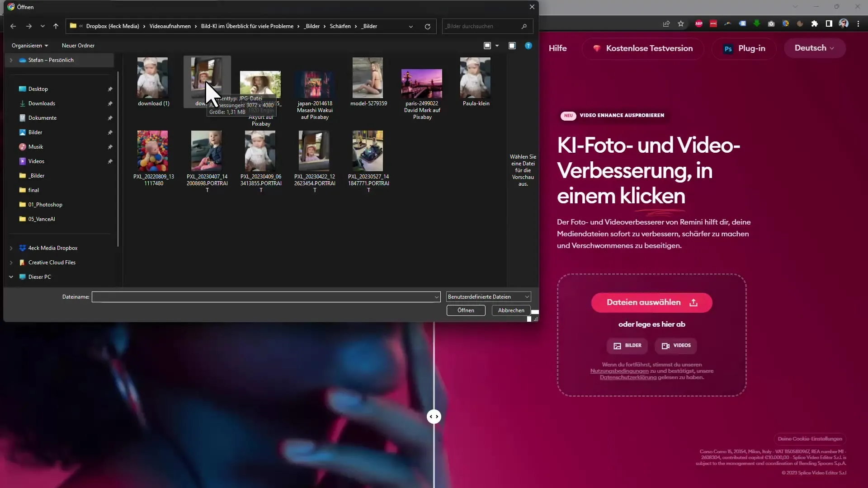
Task: Open the Nutzungsbedingungen link
Action: pos(619,371)
